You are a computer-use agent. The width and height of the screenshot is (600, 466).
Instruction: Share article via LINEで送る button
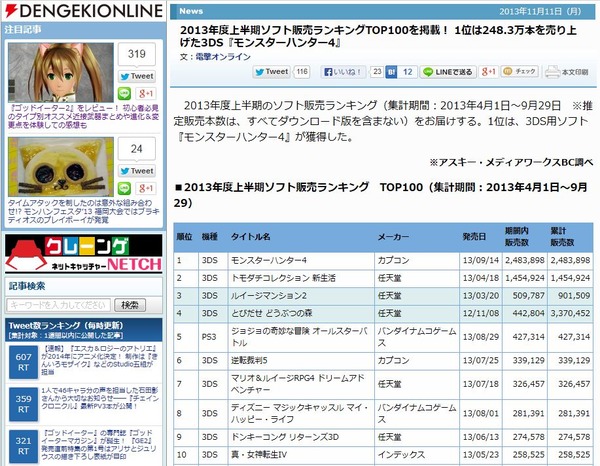click(x=448, y=72)
